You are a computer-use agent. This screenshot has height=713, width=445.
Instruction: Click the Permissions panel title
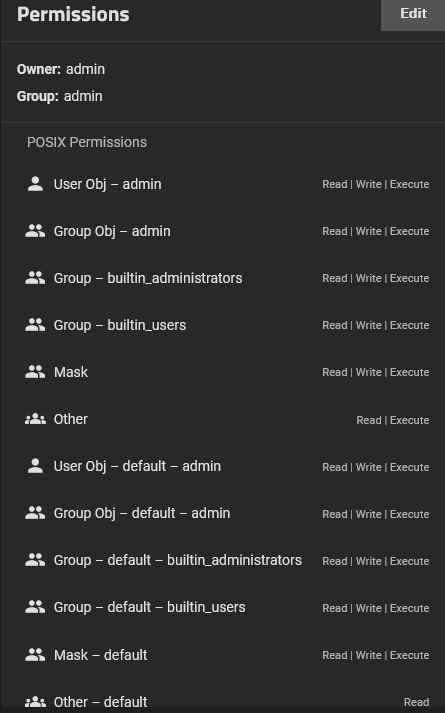click(x=73, y=14)
